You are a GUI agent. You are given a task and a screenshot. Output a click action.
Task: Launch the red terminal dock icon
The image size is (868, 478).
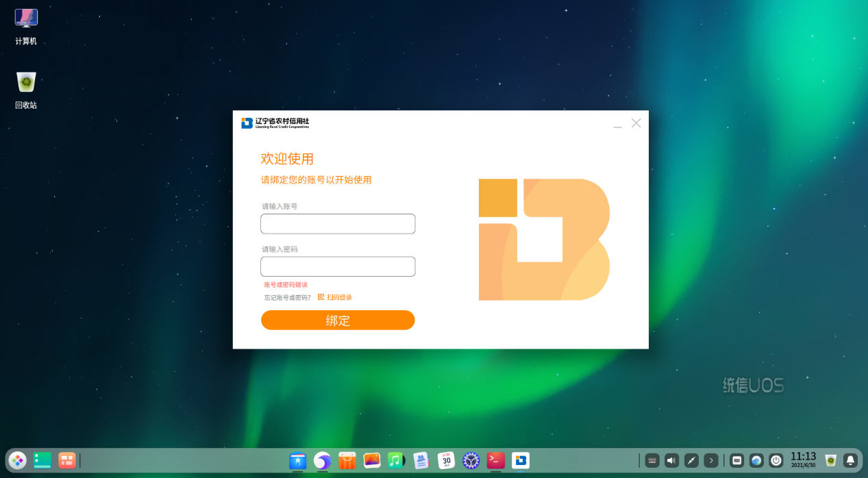(496, 461)
